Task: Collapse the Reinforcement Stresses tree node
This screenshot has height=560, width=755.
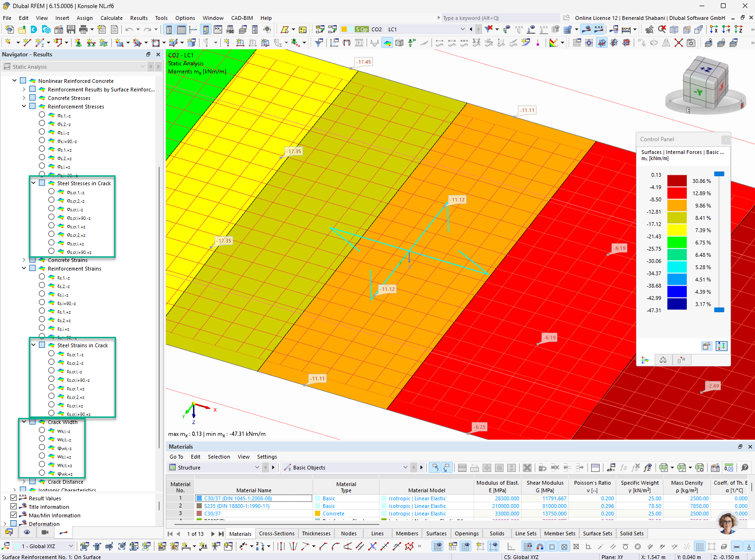Action: point(24,106)
